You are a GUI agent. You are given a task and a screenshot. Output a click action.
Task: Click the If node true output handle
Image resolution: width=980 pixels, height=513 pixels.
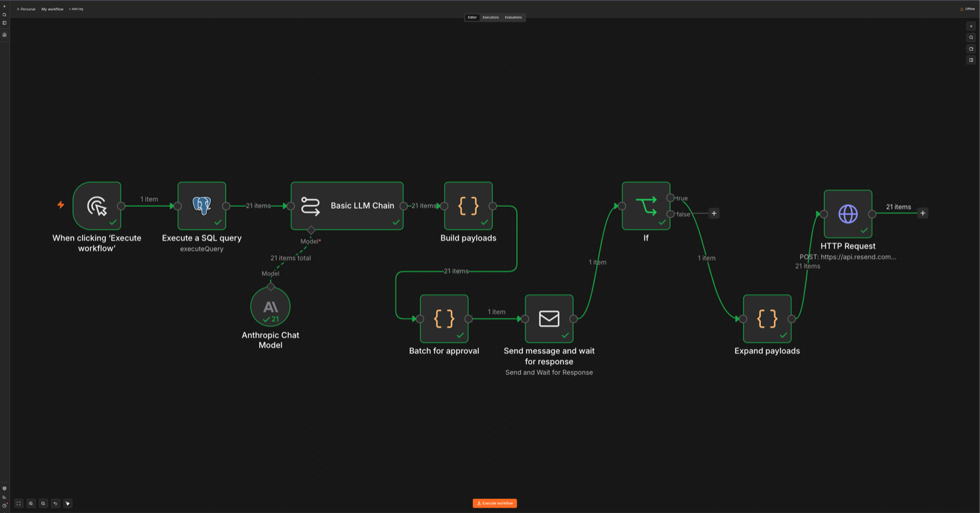click(671, 198)
